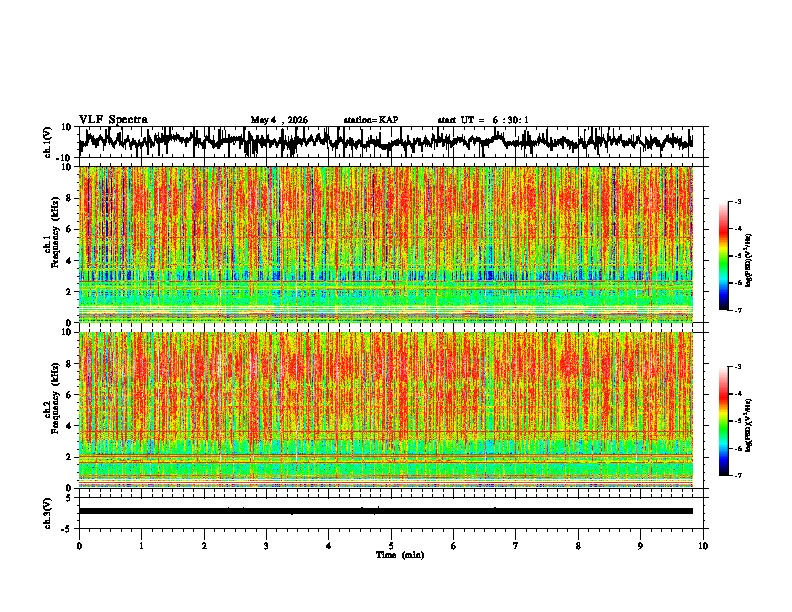Click the 8 minute tick label
The width and height of the screenshot is (792, 612).
[578, 546]
